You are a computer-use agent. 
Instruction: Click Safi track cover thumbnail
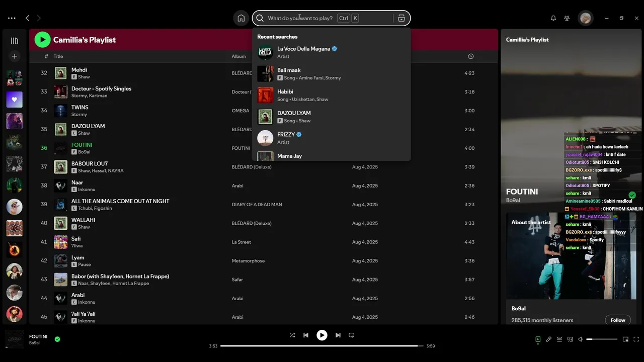(60, 242)
